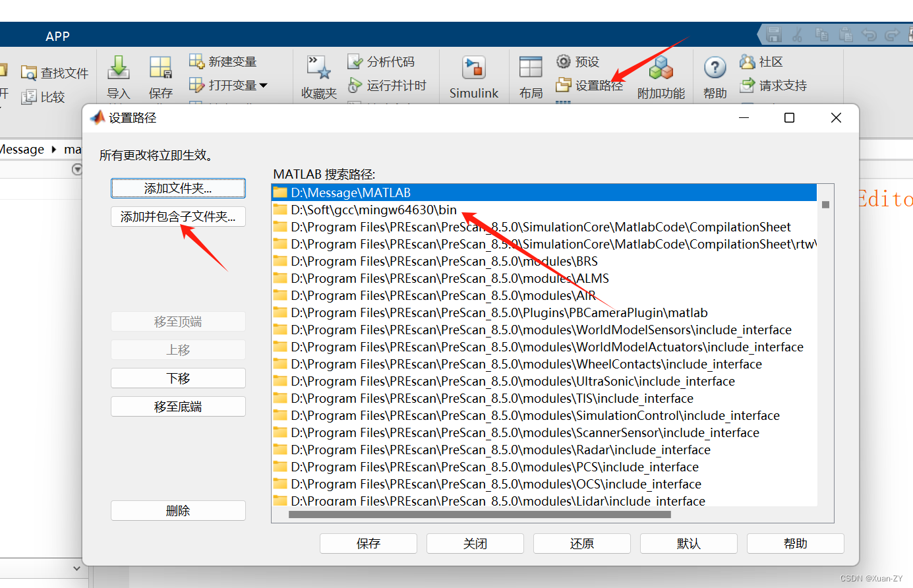
Task: Select SimulationControl\include_interface path
Action: point(545,415)
